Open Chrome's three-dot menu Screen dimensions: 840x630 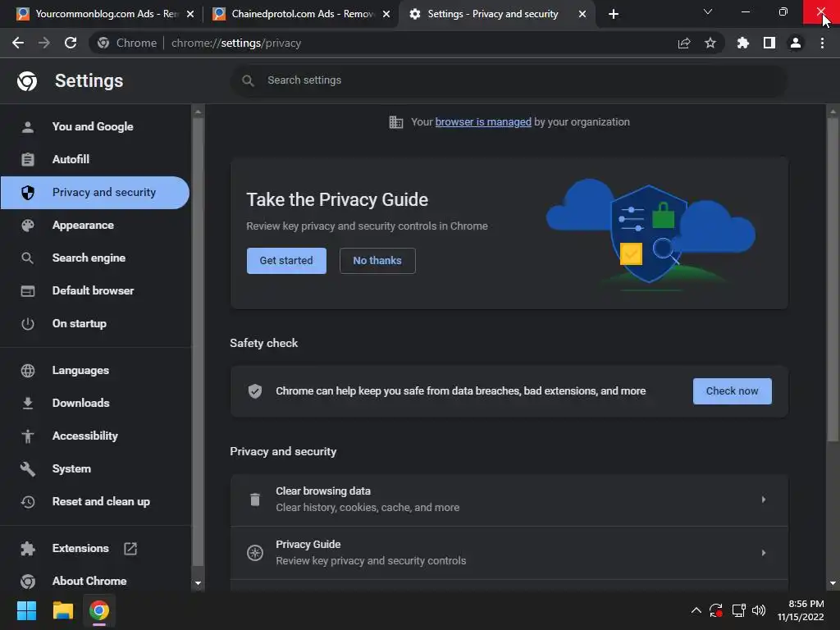[822, 43]
